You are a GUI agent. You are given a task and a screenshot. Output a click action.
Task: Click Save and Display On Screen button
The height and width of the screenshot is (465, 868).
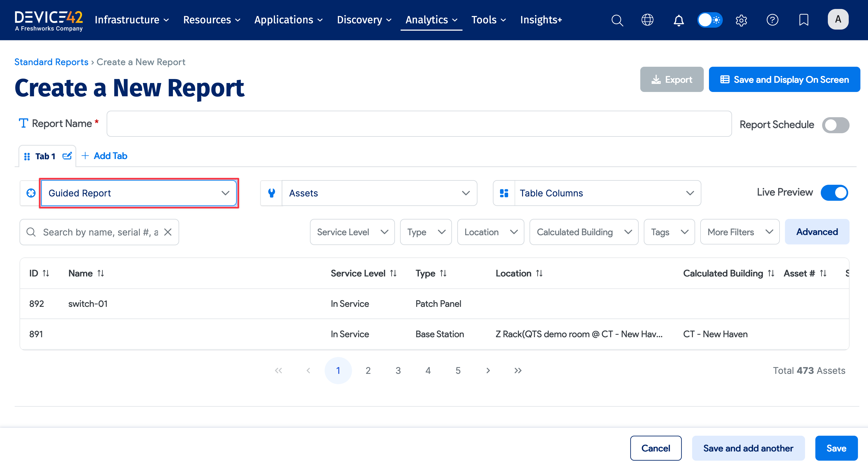click(x=784, y=79)
